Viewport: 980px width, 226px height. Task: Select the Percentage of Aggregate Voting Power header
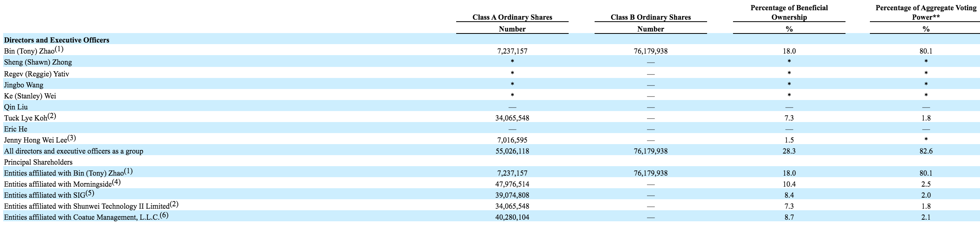(x=926, y=13)
